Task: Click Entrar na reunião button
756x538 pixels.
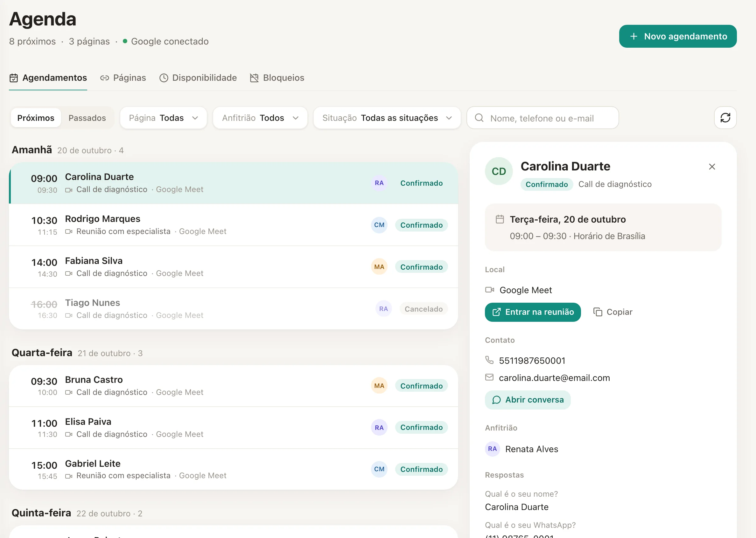Action: coord(533,312)
